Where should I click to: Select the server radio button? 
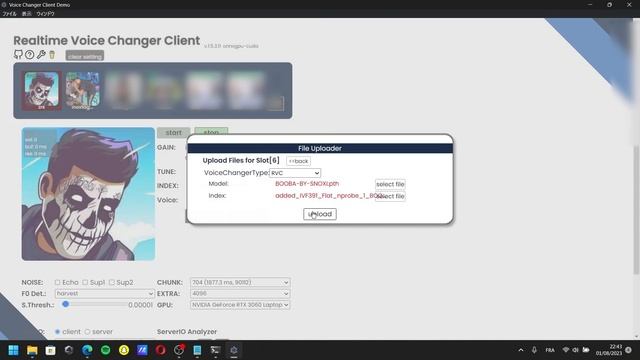pos(87,332)
